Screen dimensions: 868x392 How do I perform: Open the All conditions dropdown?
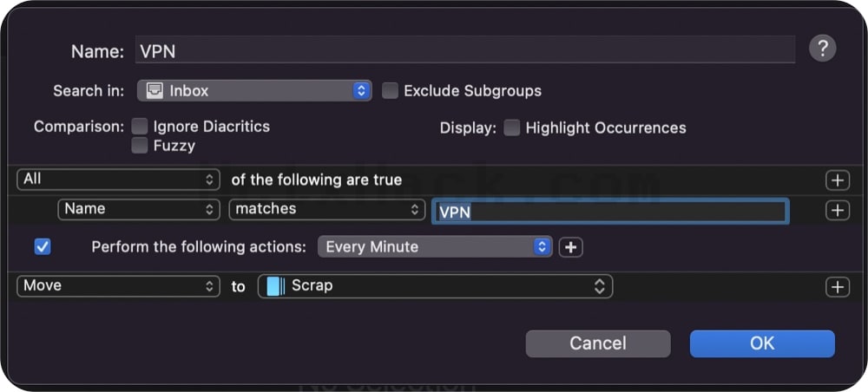(118, 180)
